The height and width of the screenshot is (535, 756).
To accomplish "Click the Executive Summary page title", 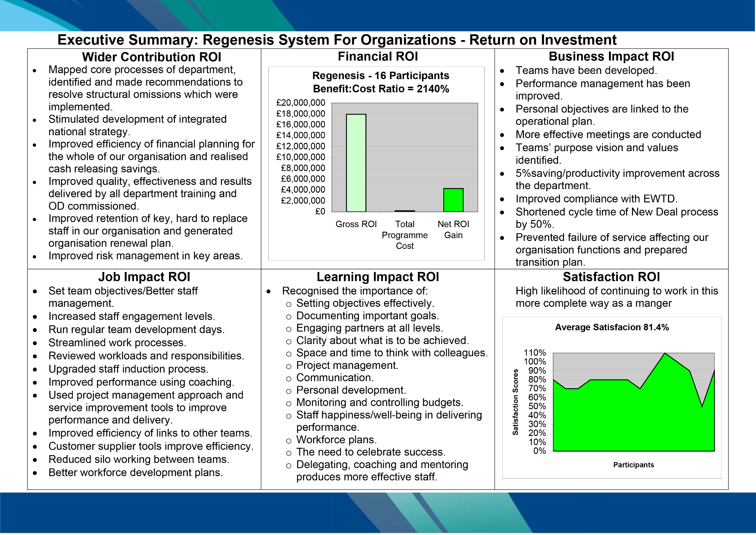I will (x=337, y=40).
